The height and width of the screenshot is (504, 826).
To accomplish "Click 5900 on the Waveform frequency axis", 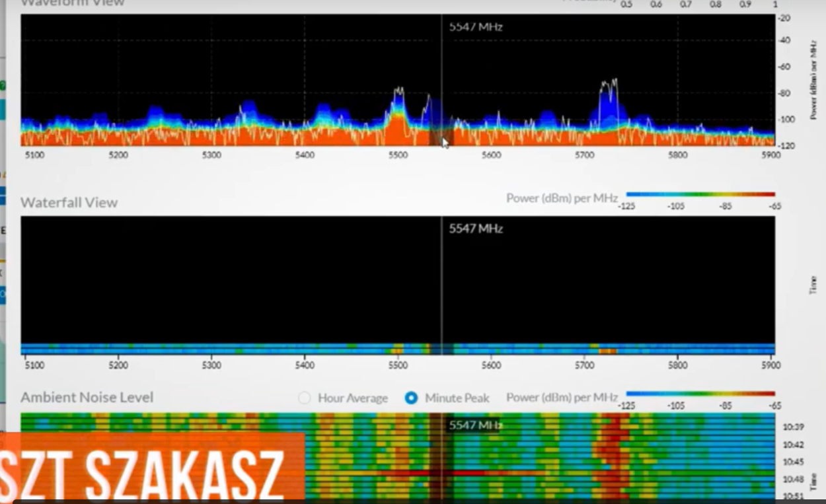I will pyautogui.click(x=770, y=155).
